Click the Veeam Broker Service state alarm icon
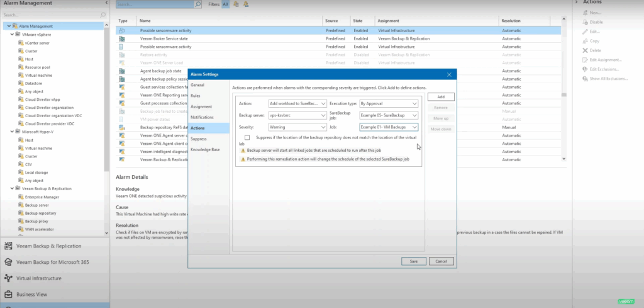This screenshot has width=644, height=308. (122, 38)
